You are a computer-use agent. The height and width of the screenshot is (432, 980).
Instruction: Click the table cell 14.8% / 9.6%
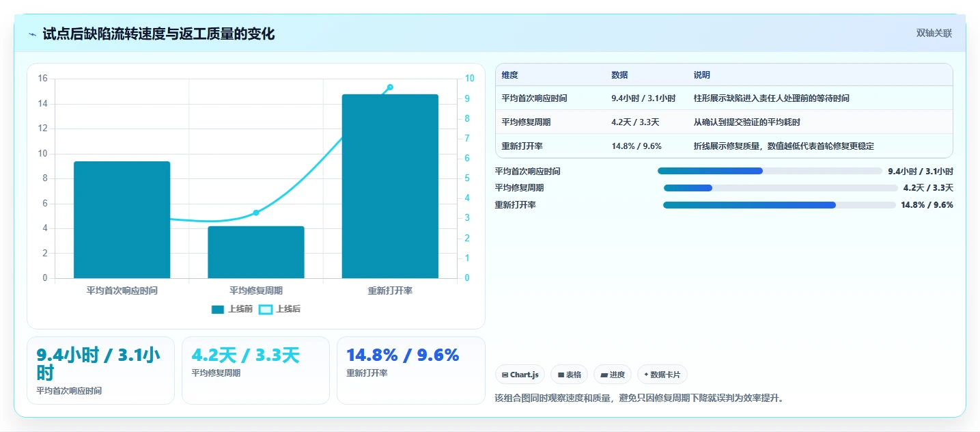pyautogui.click(x=636, y=146)
